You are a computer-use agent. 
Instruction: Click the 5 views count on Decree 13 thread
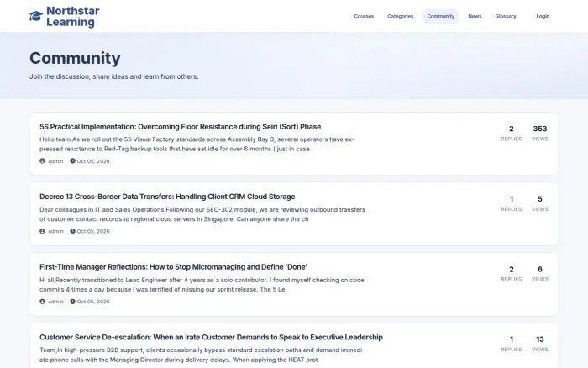[539, 199]
